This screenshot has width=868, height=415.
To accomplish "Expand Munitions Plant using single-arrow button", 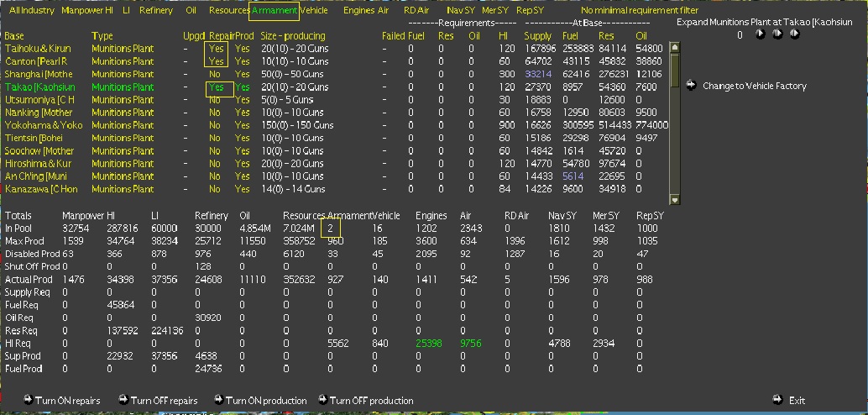I will [x=760, y=34].
